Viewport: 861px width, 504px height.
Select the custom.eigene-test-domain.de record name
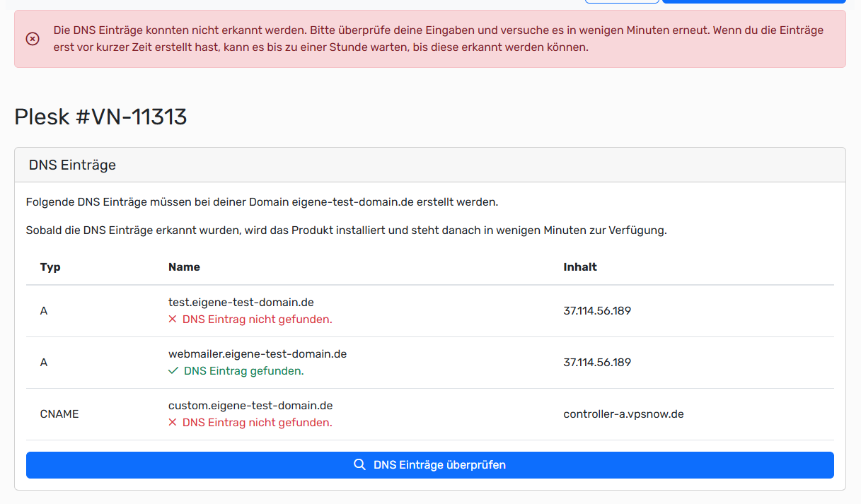click(x=250, y=406)
